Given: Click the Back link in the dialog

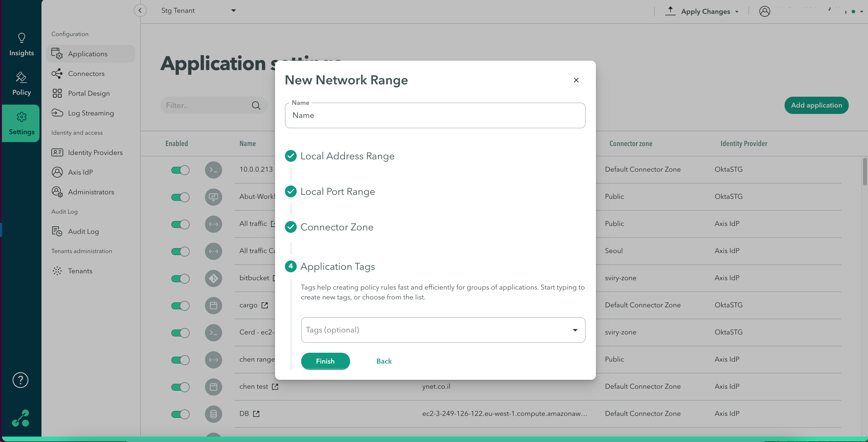Looking at the screenshot, I should tap(384, 361).
